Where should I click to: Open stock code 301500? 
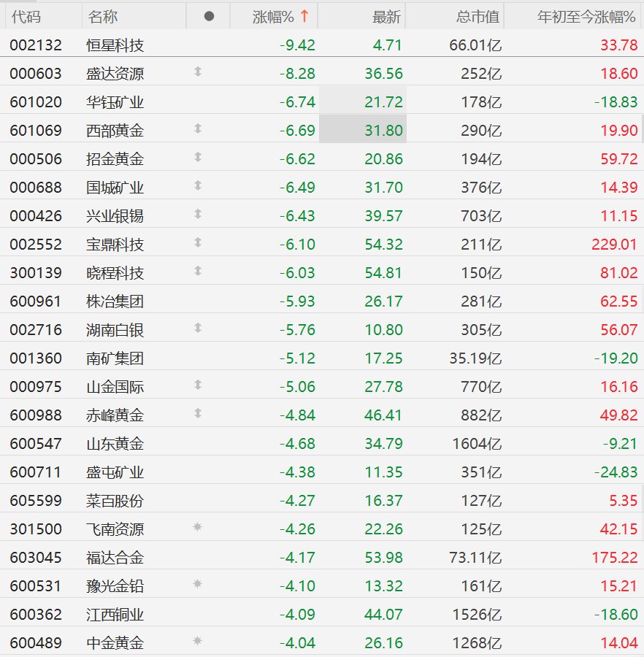(36, 529)
